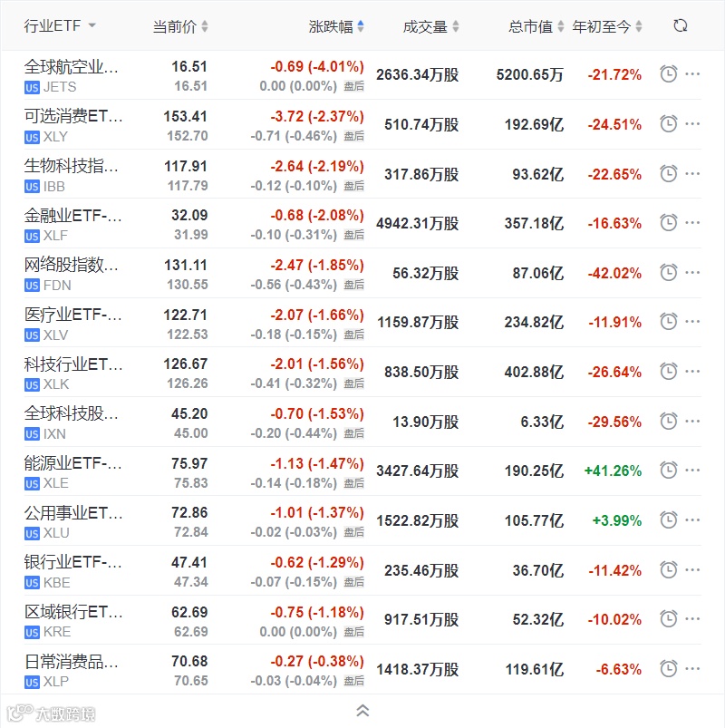Viewport: 725px width, 728px height.
Task: Open the 银行业ETF KBE entry
Action: 73,571
